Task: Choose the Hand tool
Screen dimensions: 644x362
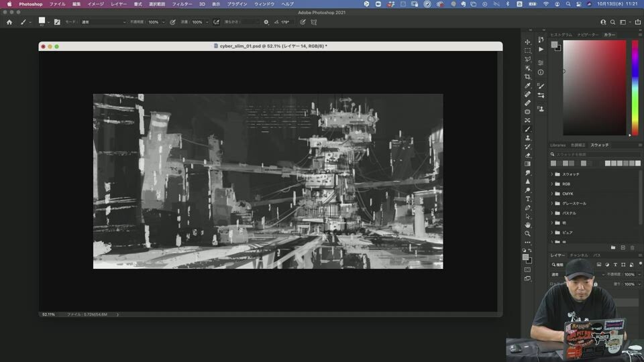Action: (528, 225)
